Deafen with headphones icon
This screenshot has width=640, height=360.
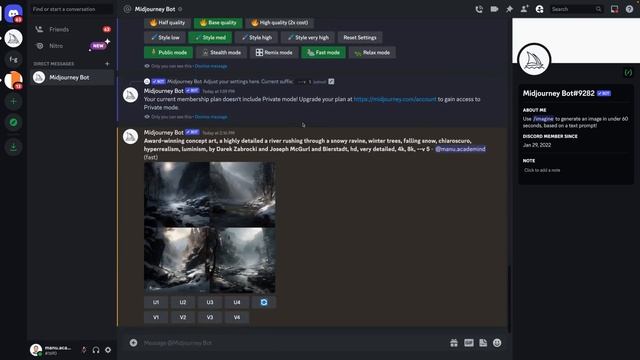point(96,350)
